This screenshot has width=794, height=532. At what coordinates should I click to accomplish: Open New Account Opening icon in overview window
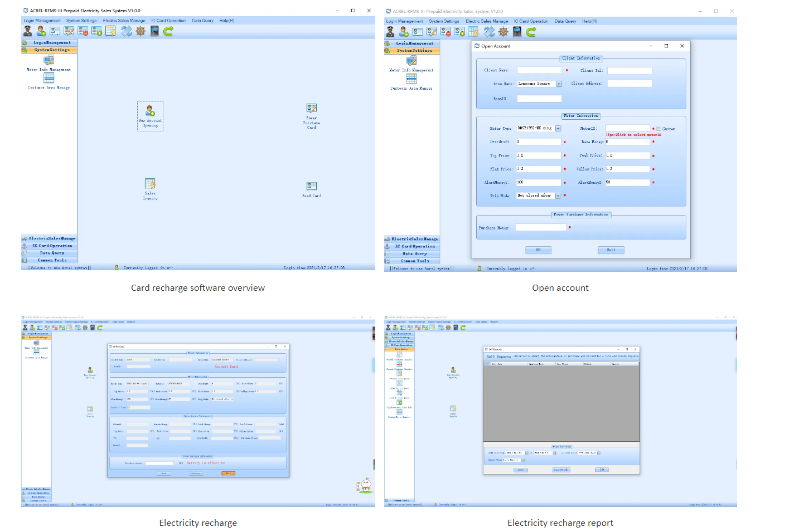pos(150,111)
